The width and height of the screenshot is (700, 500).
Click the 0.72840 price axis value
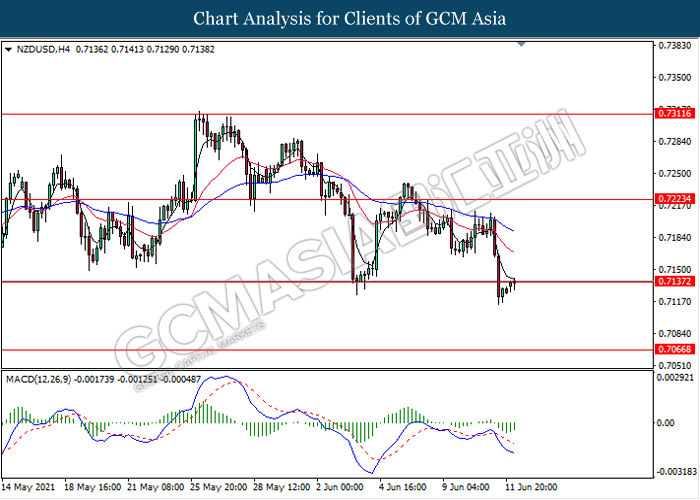point(675,142)
